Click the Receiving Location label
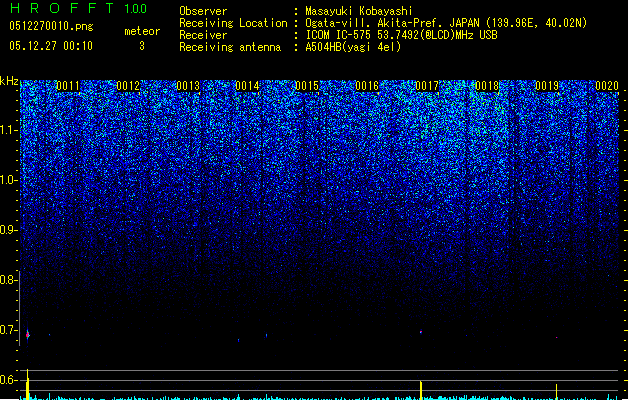The image size is (629, 400). [233, 23]
